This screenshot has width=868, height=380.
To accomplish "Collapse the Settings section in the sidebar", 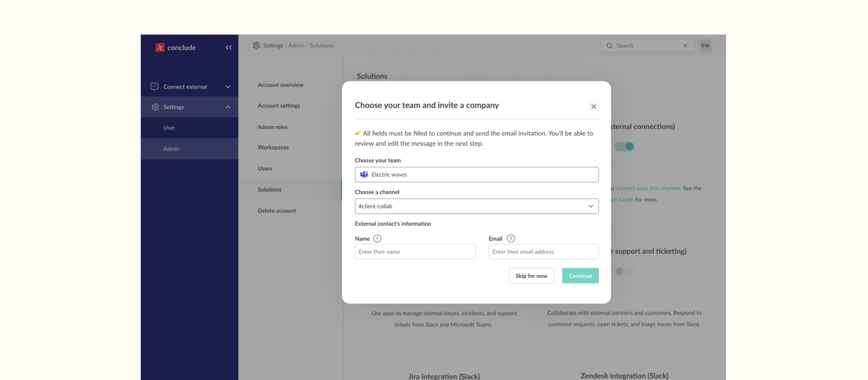I will 228,107.
